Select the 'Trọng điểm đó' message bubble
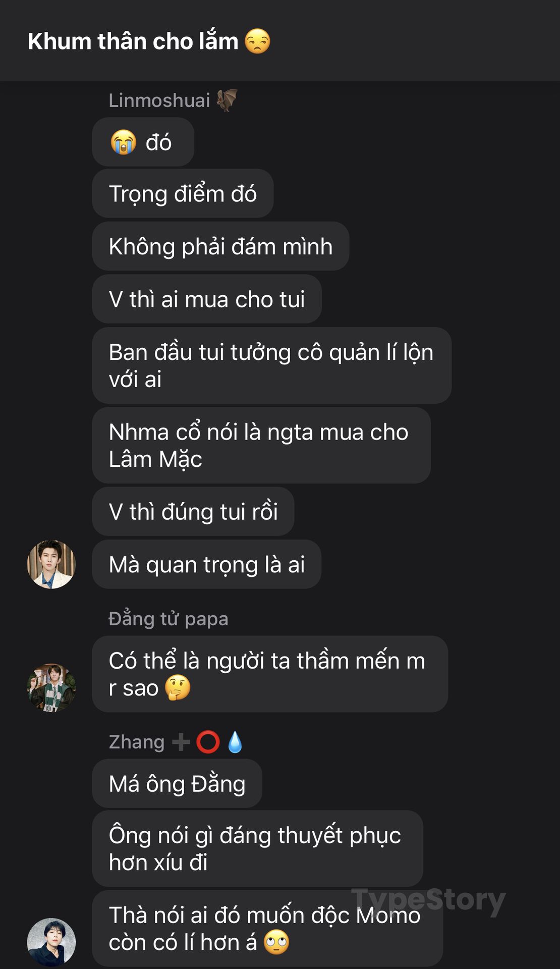This screenshot has width=560, height=969. coord(183,194)
